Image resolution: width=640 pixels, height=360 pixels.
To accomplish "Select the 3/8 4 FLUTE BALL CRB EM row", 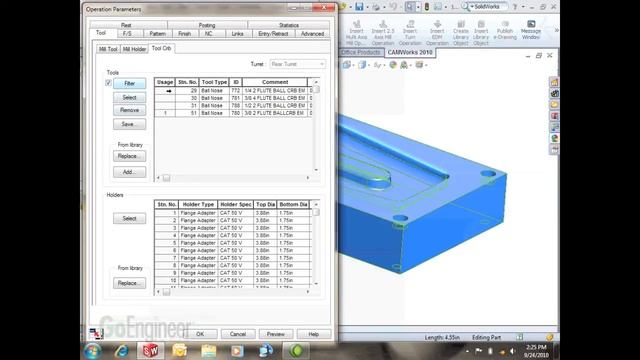I will click(x=233, y=98).
